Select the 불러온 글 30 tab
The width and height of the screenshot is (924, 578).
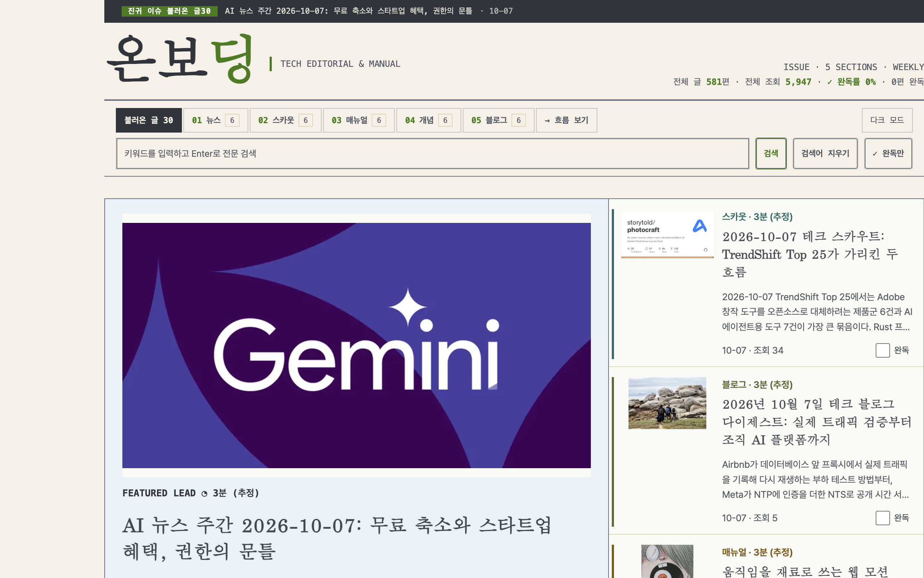[x=149, y=120]
